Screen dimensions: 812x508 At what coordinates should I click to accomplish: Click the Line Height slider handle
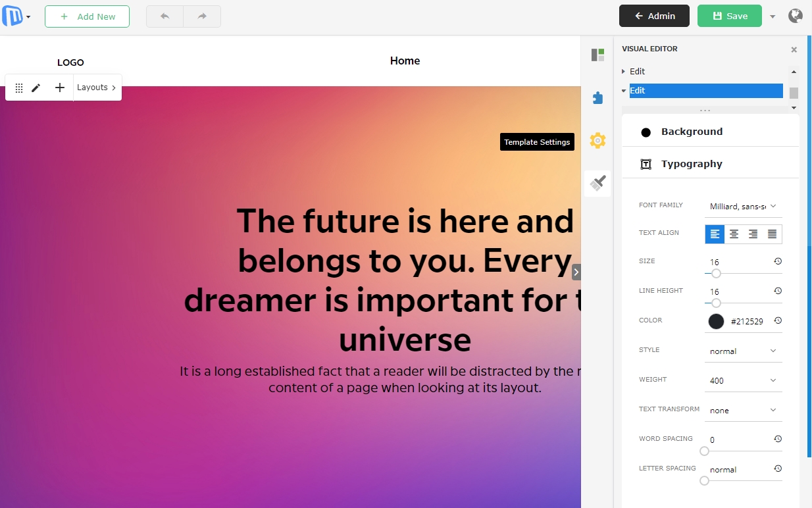pyautogui.click(x=716, y=303)
